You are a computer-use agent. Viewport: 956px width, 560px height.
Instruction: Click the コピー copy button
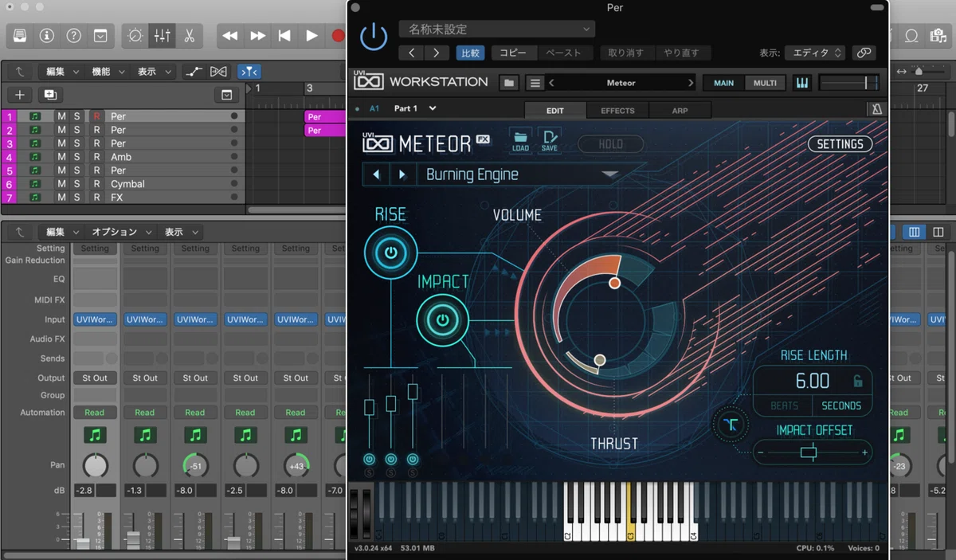click(513, 53)
